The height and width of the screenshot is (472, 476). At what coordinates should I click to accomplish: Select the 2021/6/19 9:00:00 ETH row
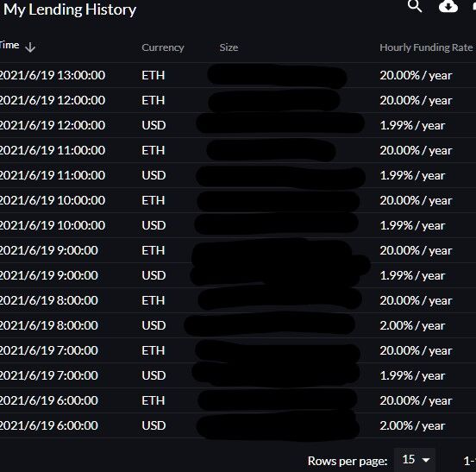(x=238, y=250)
